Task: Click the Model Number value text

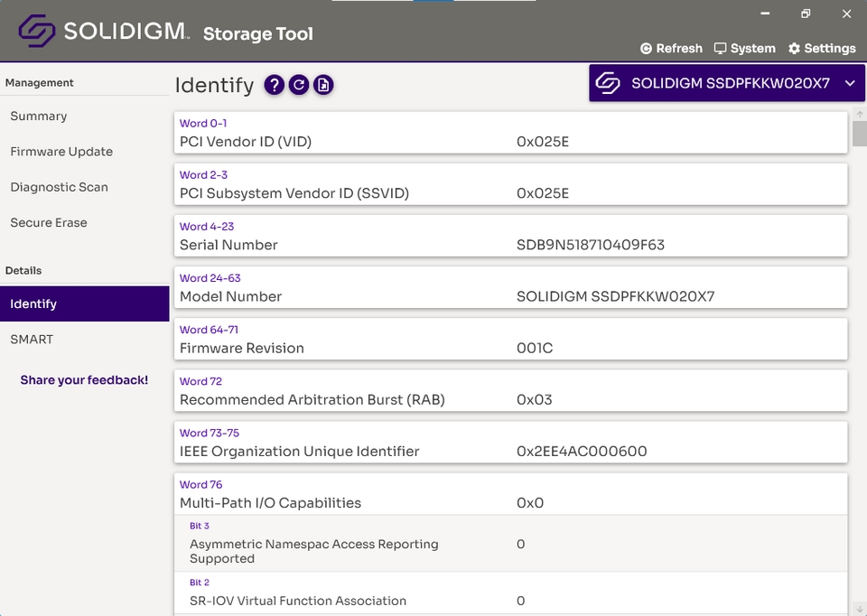Action: (x=615, y=296)
